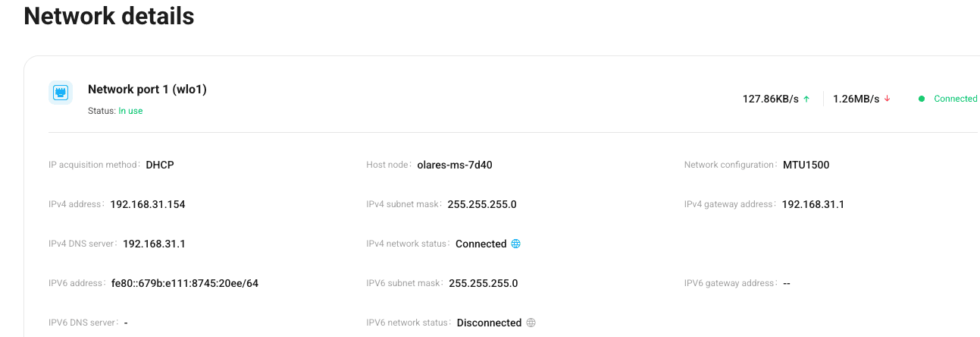This screenshot has height=337, width=980.
Task: Select the IPv4 DNS server address
Action: 154,244
